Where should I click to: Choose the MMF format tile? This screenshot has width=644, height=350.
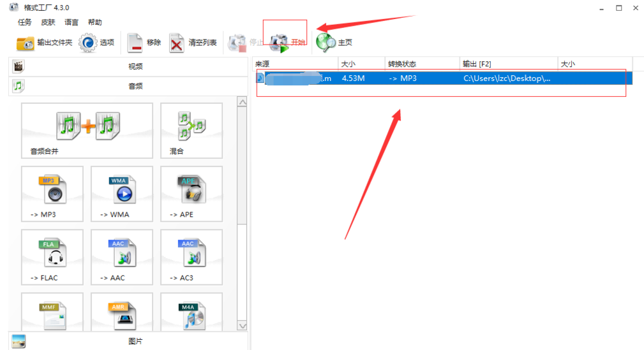click(x=52, y=312)
